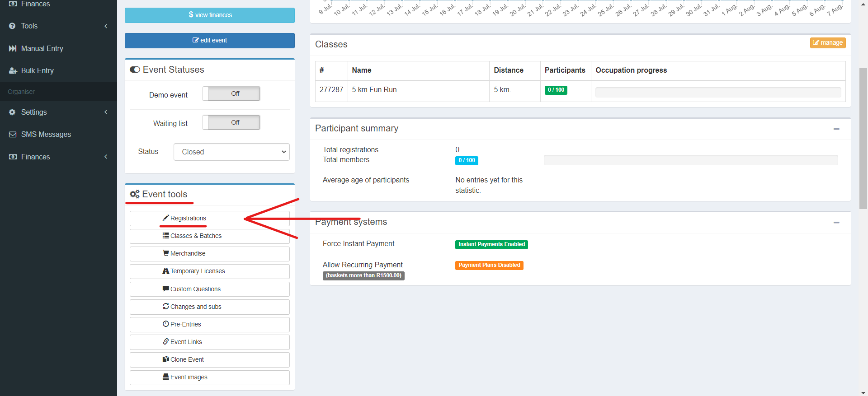This screenshot has height=396, width=868.
Task: Click the shopping cart icon beside Merchandise
Action: click(166, 253)
